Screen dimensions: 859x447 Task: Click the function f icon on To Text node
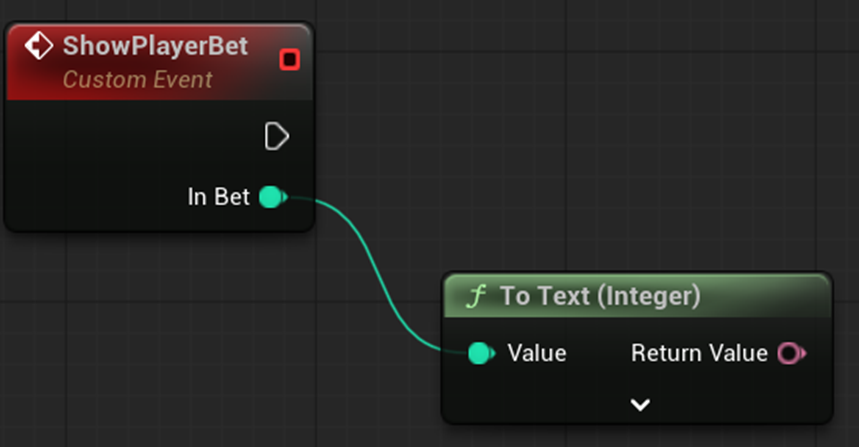click(477, 296)
